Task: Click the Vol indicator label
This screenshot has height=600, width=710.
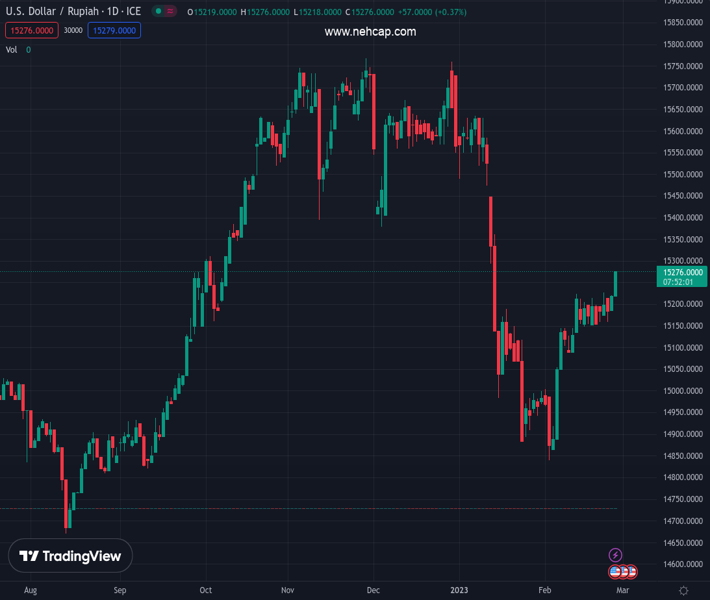Action: click(12, 49)
